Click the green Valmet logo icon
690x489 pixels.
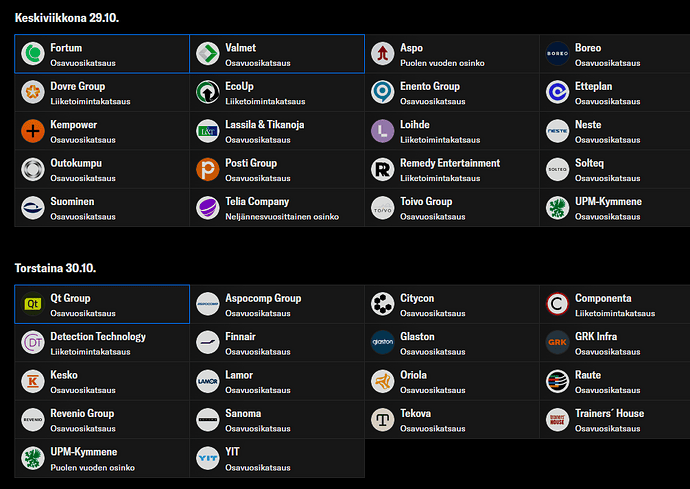pos(208,54)
